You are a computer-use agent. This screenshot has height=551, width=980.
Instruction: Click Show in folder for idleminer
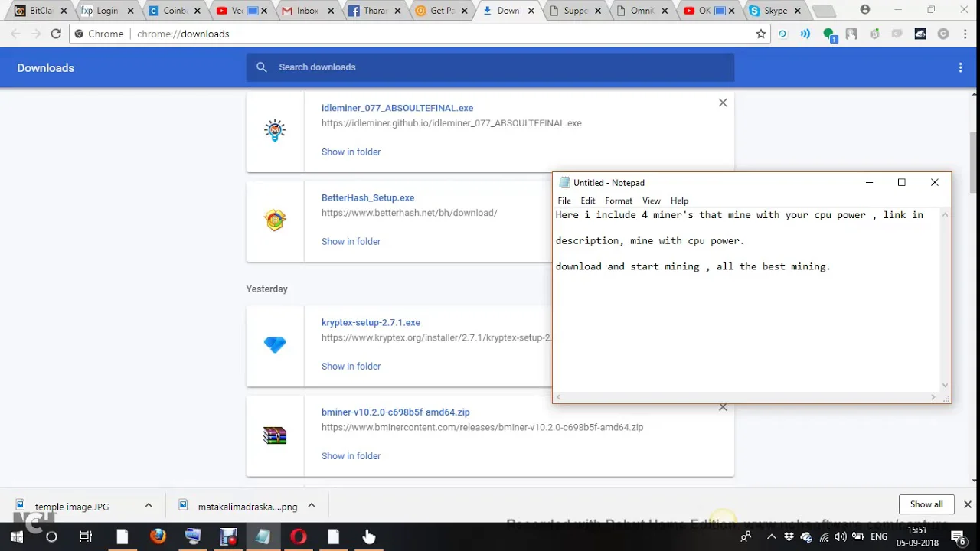click(351, 152)
